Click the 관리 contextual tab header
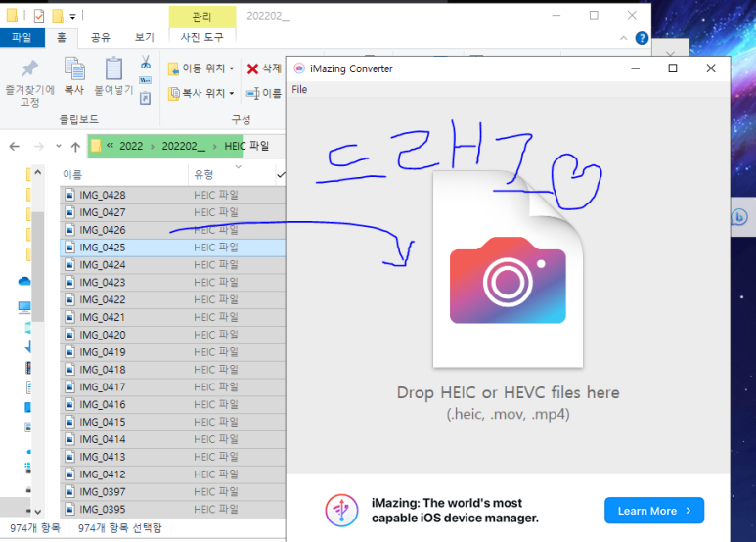The height and width of the screenshot is (542, 756). (202, 17)
